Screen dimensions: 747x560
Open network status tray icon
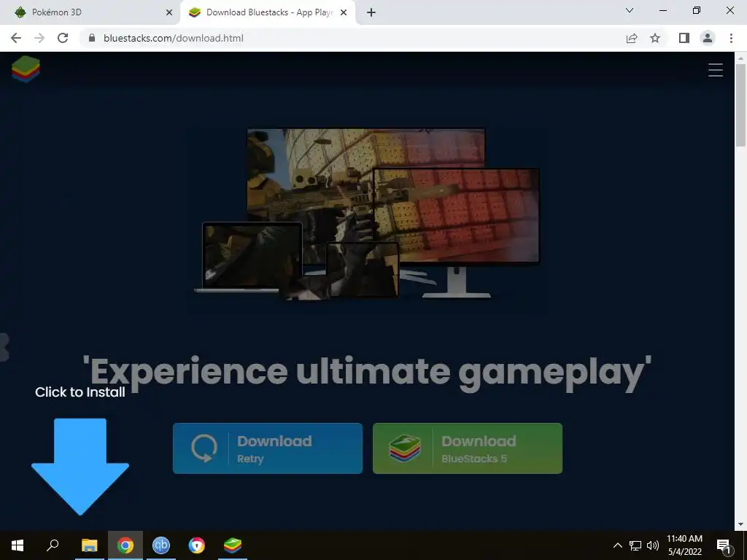coord(635,545)
